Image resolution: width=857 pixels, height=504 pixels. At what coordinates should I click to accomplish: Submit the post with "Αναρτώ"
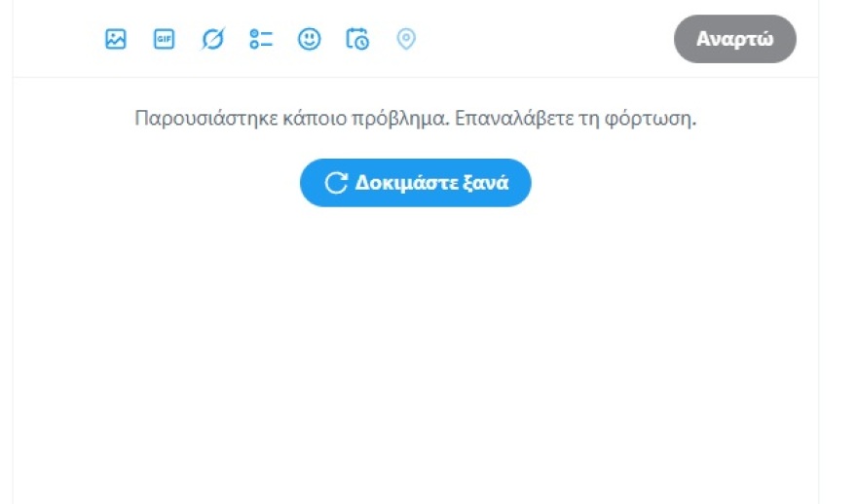pos(734,39)
